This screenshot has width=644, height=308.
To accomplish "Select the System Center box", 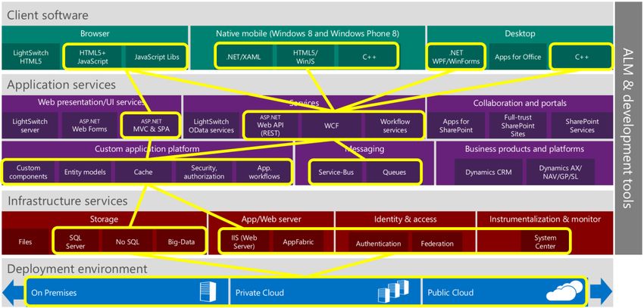I will tap(545, 242).
